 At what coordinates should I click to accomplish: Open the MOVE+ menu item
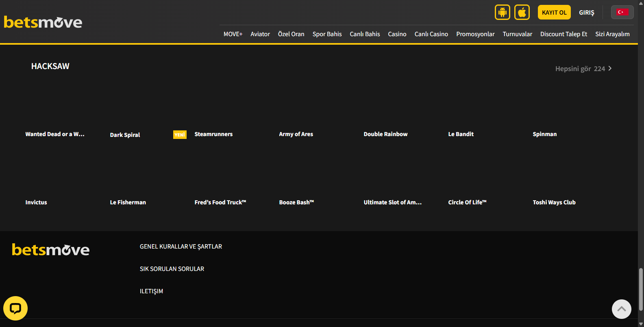[x=233, y=34]
